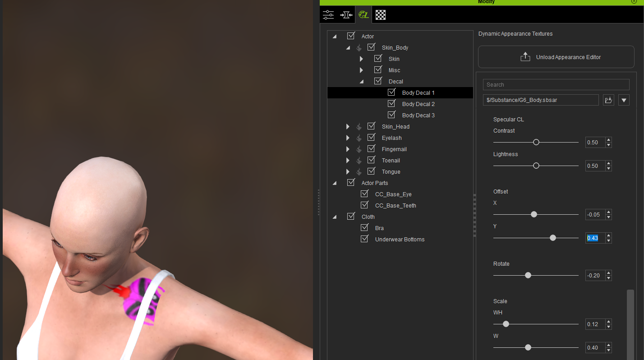Click the Offset Y slider handle
Viewport: 644px width, 360px height.
pyautogui.click(x=553, y=238)
